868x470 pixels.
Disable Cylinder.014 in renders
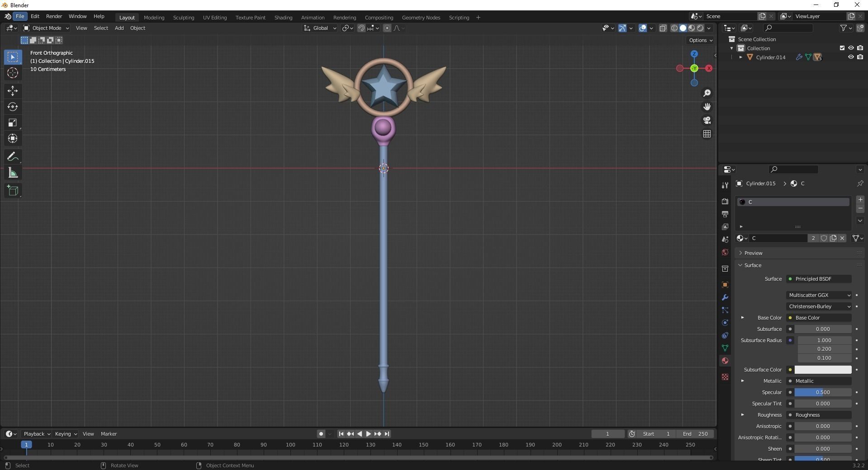860,57
